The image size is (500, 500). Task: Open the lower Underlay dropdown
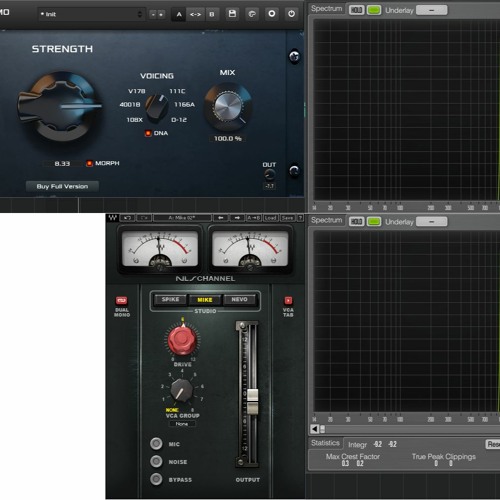(x=432, y=222)
